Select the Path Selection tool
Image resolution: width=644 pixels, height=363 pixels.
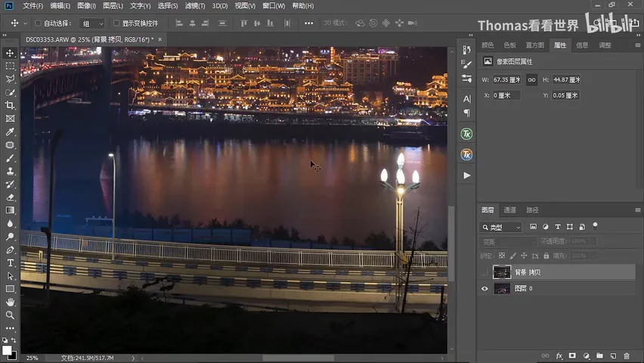(x=11, y=276)
